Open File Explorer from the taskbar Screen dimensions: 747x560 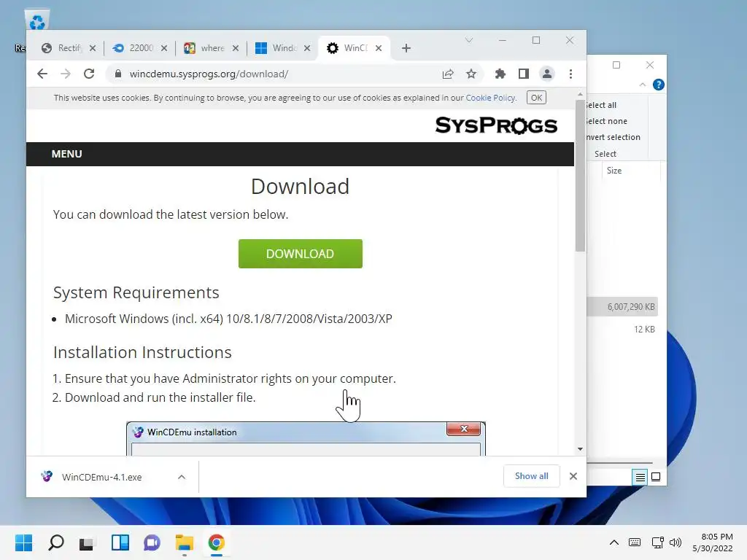pyautogui.click(x=185, y=542)
